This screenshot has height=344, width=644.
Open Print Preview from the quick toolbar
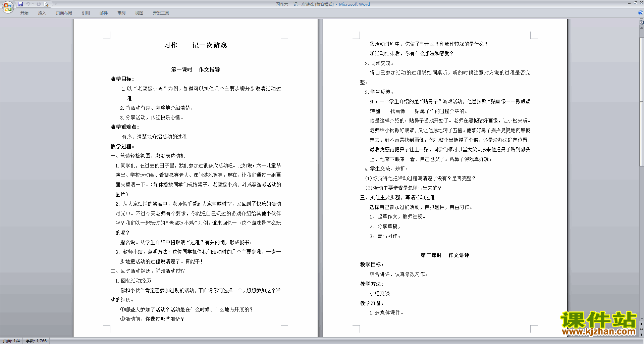point(46,4)
